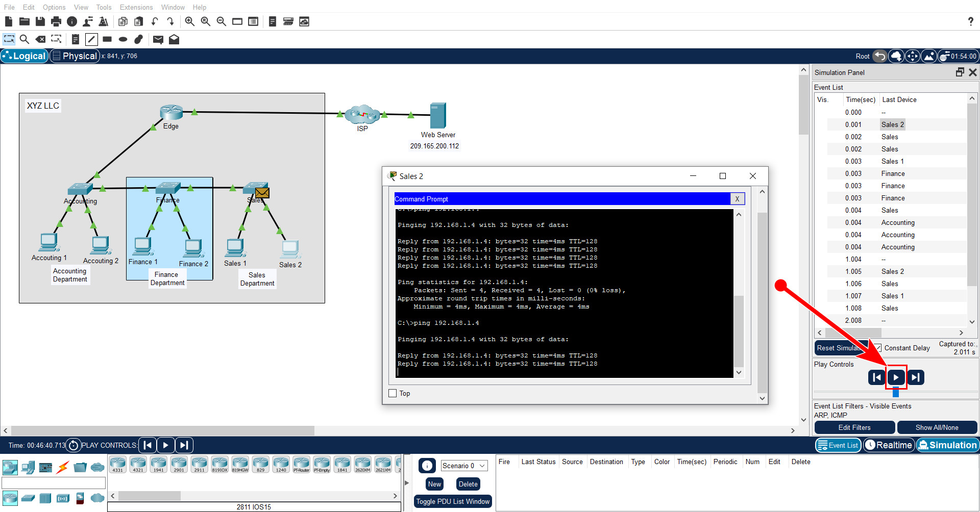Toggle the Event List button
Image resolution: width=980 pixels, height=512 pixels.
[x=838, y=445]
